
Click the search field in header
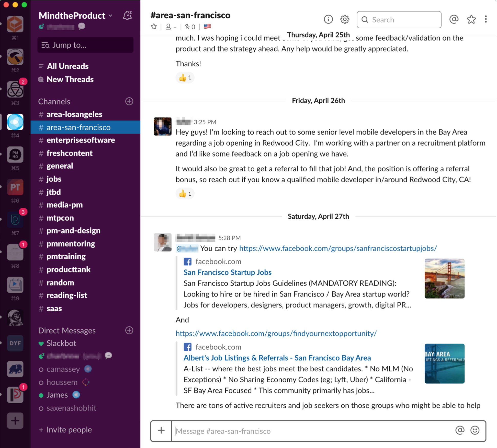[x=399, y=19]
